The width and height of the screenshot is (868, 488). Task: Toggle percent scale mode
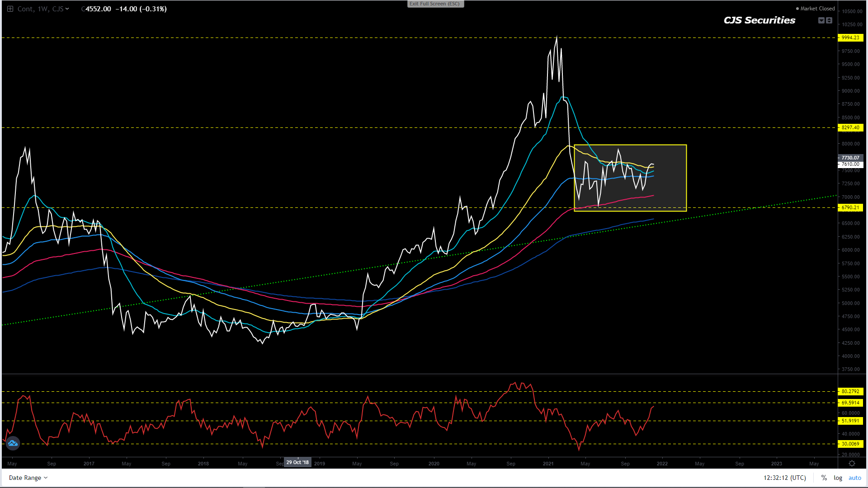coord(824,478)
